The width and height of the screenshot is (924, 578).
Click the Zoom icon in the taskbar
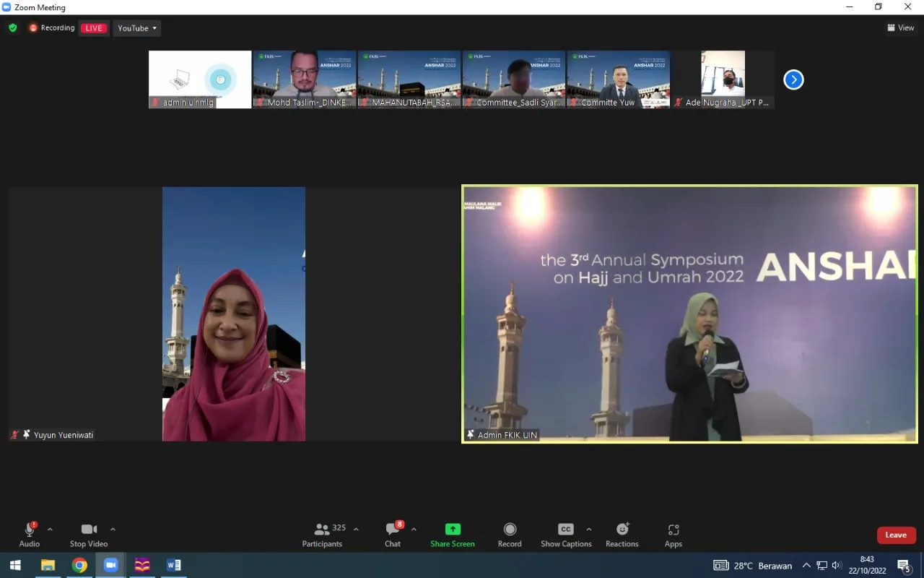tap(111, 565)
